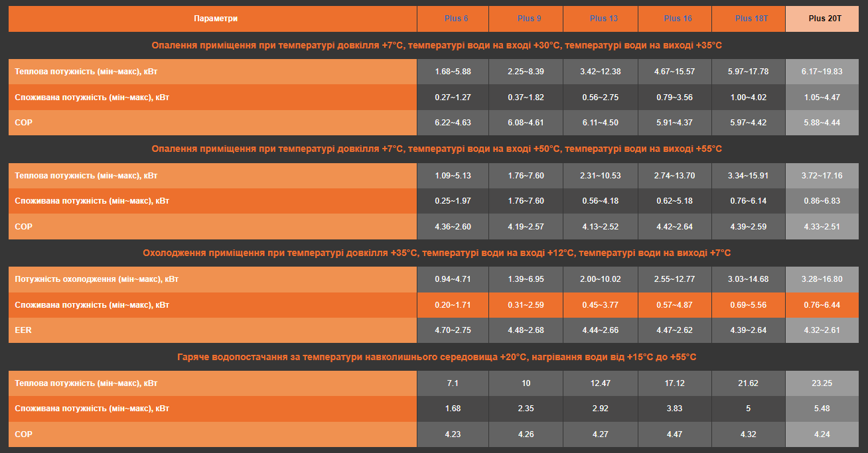Click the 6.17~19.83 value cell
Image resolution: width=868 pixels, height=453 pixels.
[x=823, y=72]
